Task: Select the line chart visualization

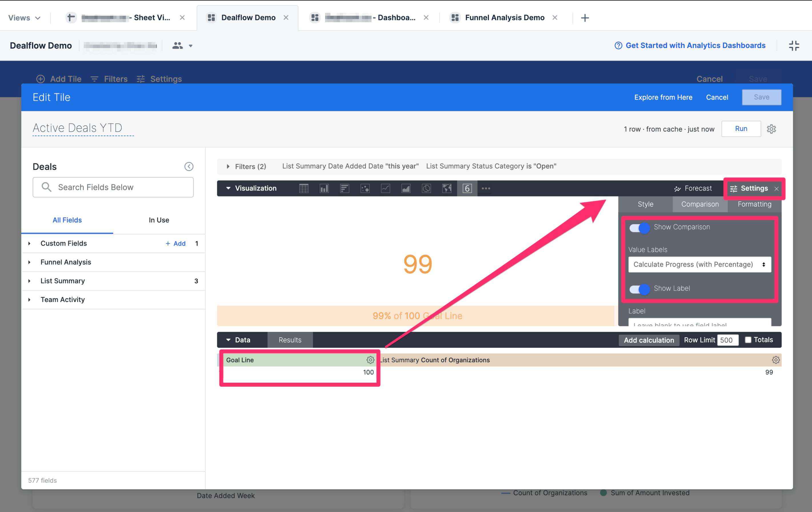Action: [x=385, y=188]
